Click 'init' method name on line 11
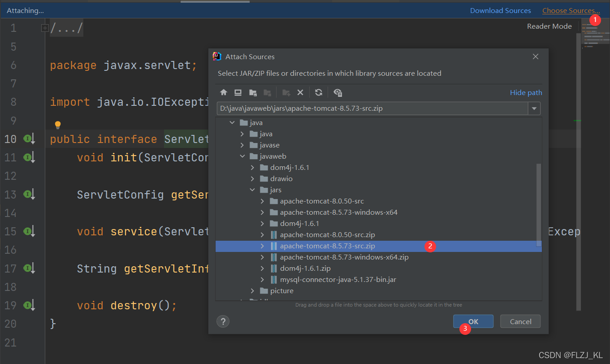This screenshot has width=610, height=364. pos(124,157)
